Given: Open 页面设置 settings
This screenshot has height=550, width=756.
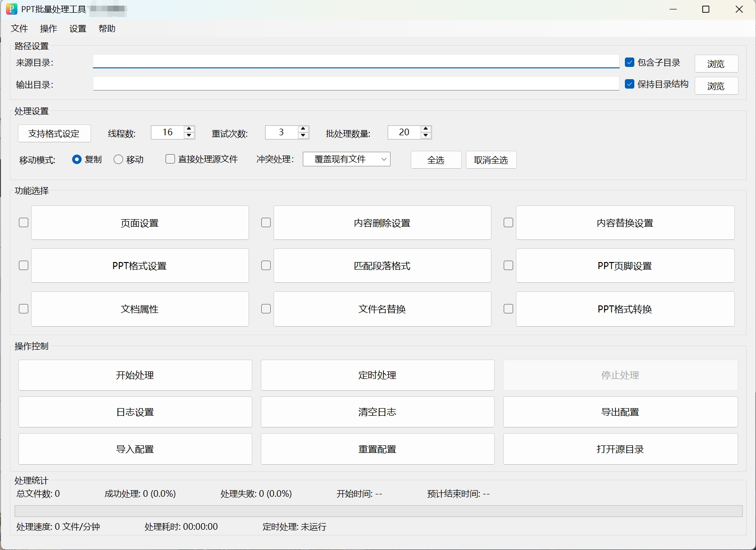Looking at the screenshot, I should point(140,222).
